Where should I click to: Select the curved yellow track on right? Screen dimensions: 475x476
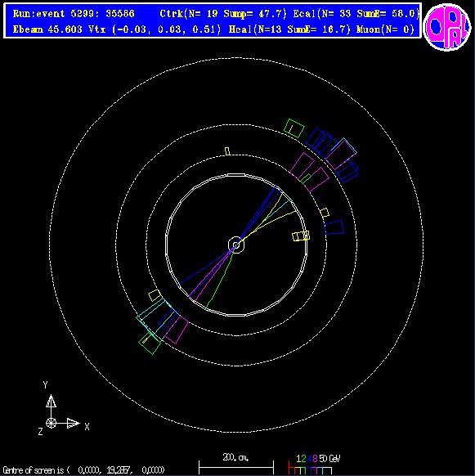pos(270,224)
